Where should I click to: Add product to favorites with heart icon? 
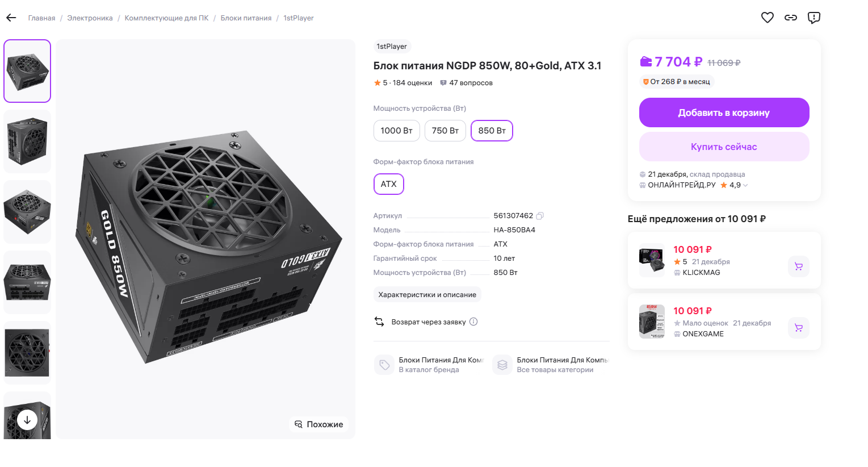pos(768,18)
